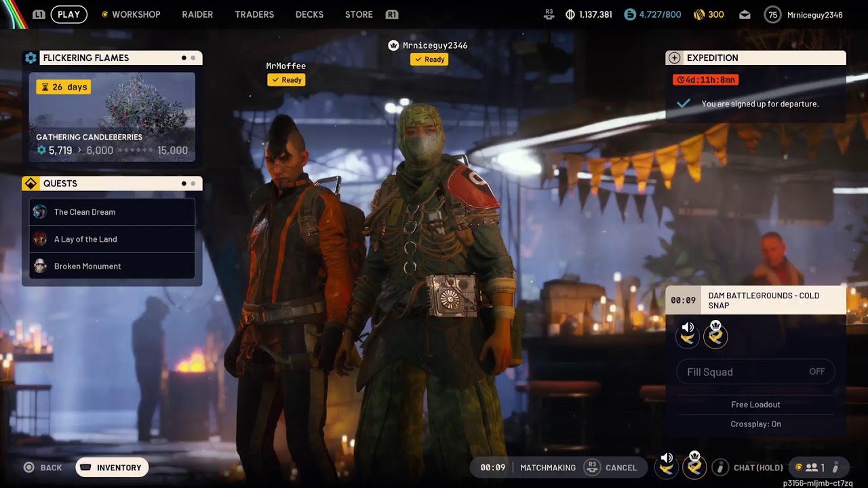
Task: Click bottom bar squad emblem with speaker
Action: (x=666, y=466)
